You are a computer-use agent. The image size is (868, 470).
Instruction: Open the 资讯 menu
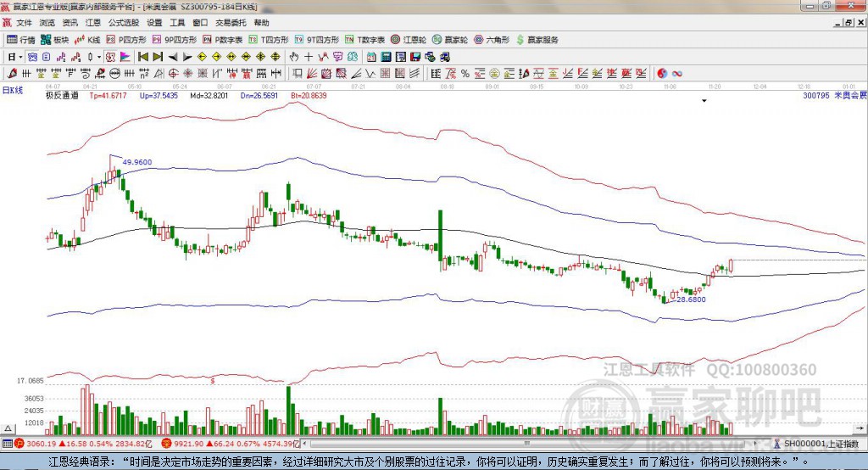70,23
